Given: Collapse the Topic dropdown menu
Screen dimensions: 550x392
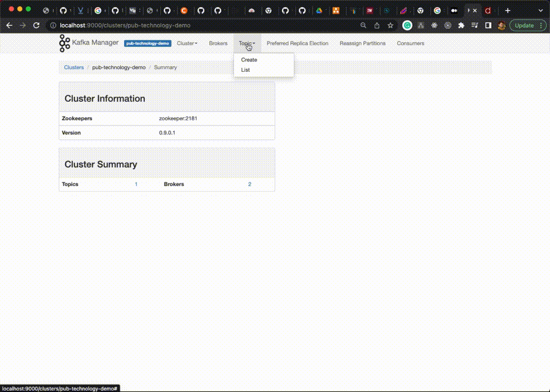Looking at the screenshot, I should pyautogui.click(x=247, y=44).
